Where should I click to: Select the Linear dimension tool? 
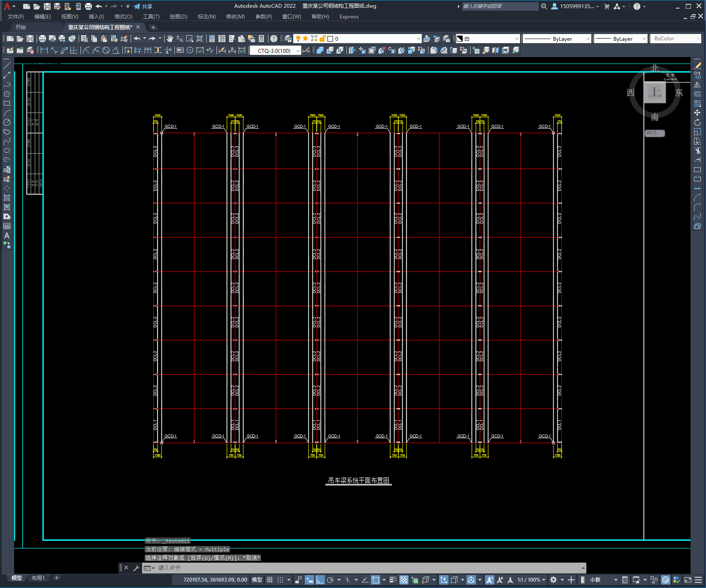click(x=44, y=51)
